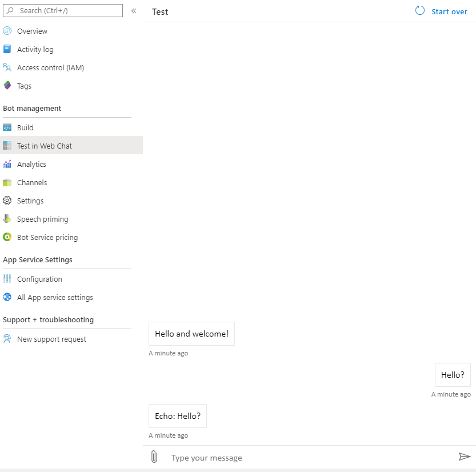This screenshot has width=476, height=472.
Task: Select Test in Web Chat
Action: [45, 146]
